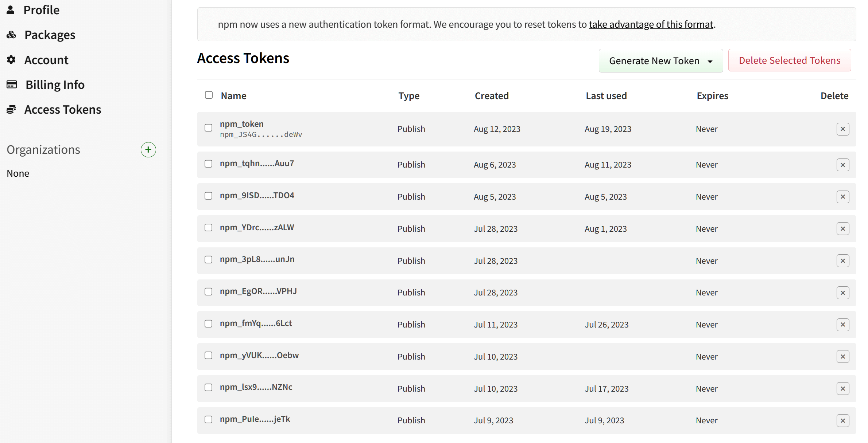Click the Billing Info card icon
Screen dimensions: 868x443
pos(11,84)
